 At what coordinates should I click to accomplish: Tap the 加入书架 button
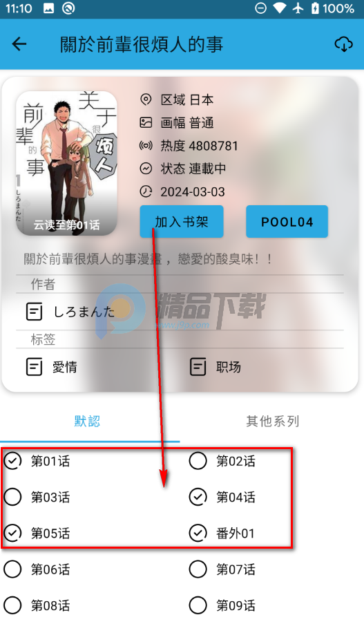[182, 222]
